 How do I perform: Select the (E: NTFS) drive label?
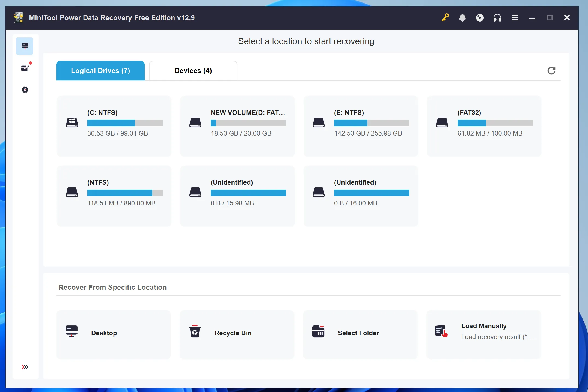[x=349, y=113]
